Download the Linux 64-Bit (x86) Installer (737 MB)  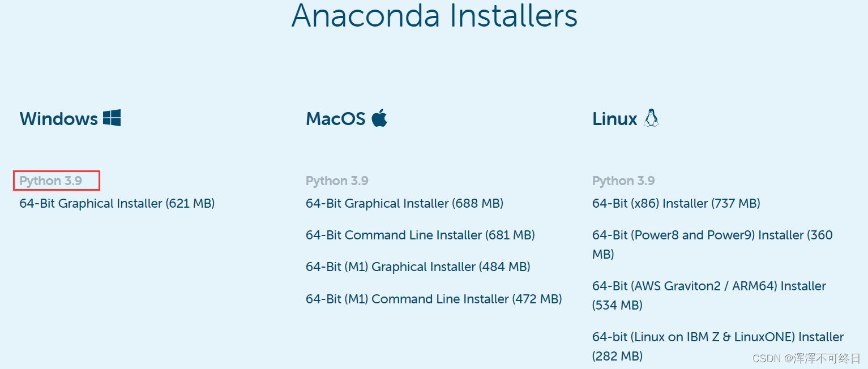click(x=676, y=203)
